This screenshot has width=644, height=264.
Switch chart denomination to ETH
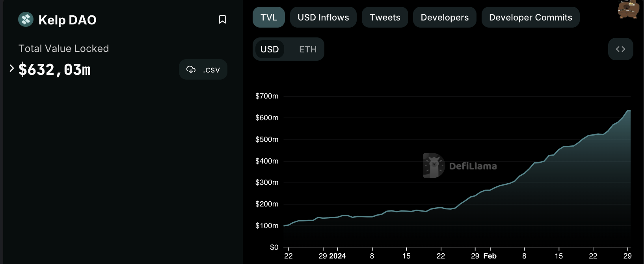tap(307, 49)
